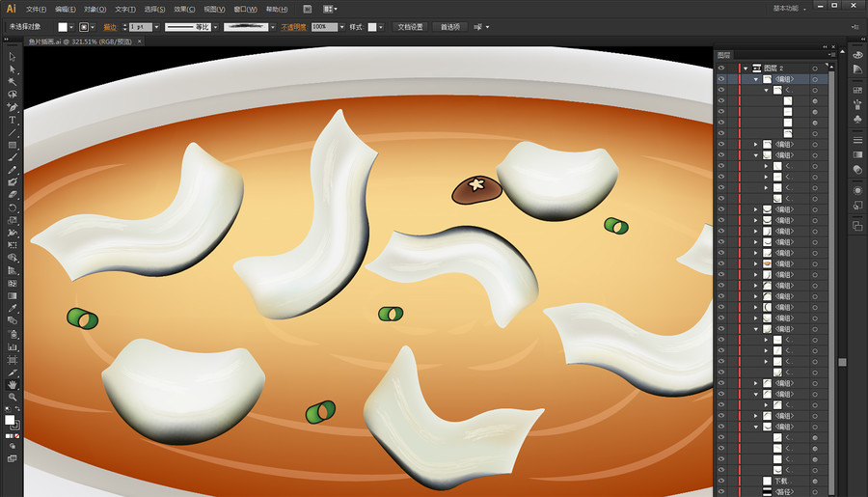Open the 文件(F) menu
This screenshot has width=868, height=497.
36,9
